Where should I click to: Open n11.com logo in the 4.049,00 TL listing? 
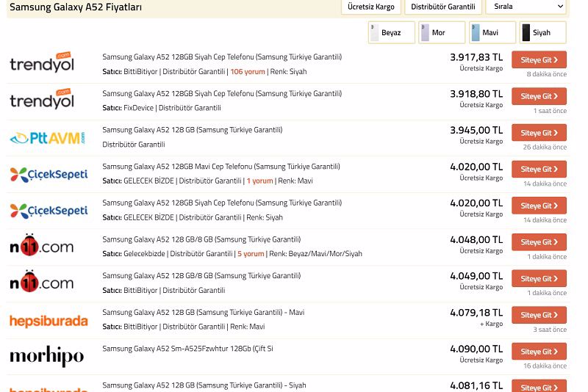point(42,282)
